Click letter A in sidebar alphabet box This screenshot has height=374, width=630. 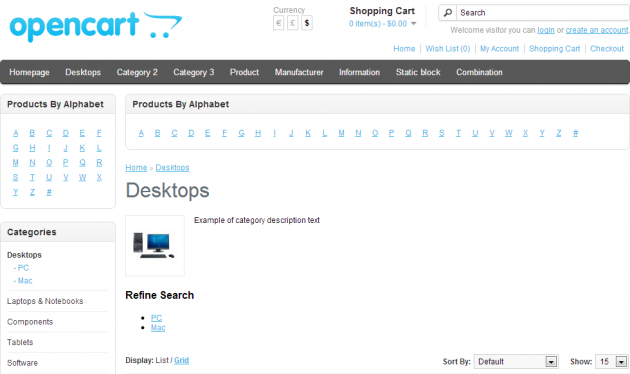[x=16, y=133]
